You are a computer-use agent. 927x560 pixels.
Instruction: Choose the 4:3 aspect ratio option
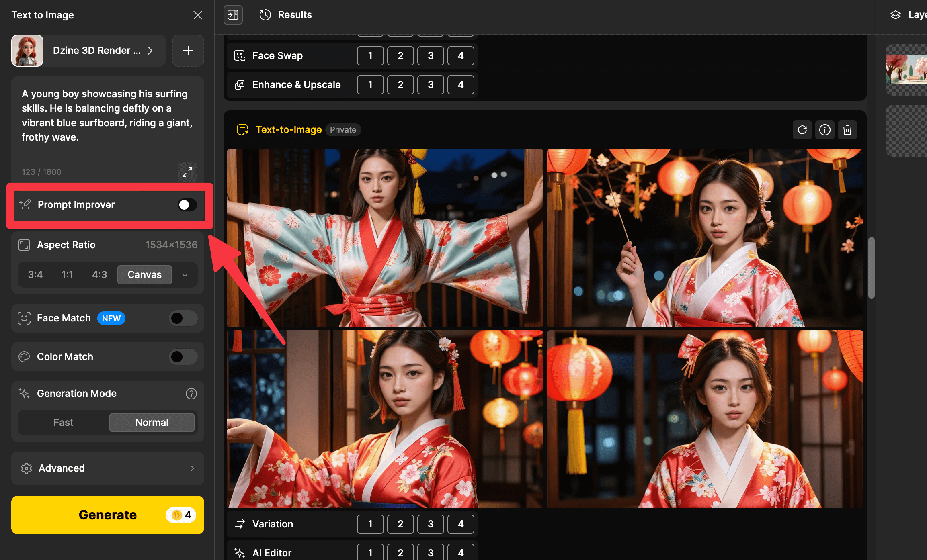(x=99, y=275)
